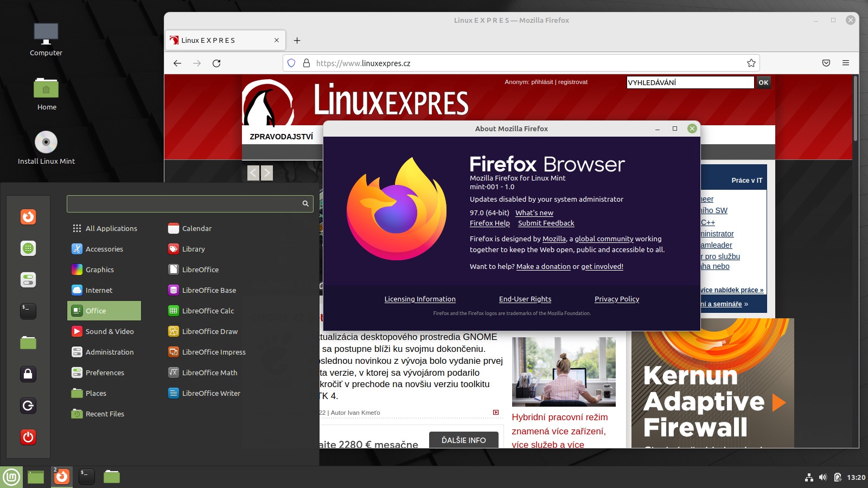Click the menu search field

(190, 203)
